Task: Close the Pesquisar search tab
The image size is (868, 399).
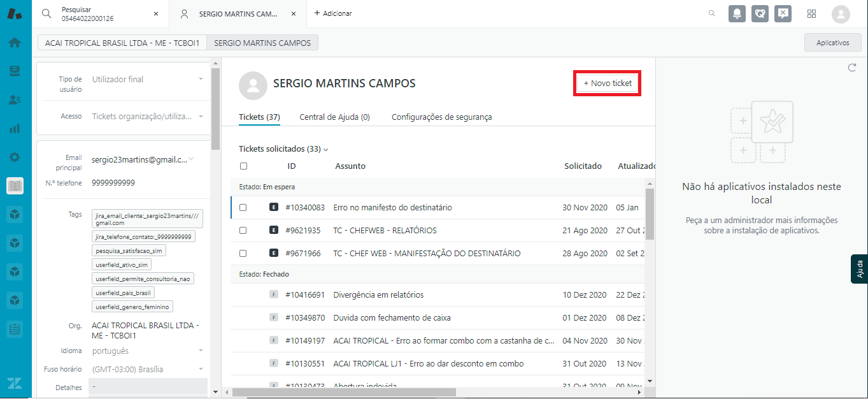Action: click(157, 13)
